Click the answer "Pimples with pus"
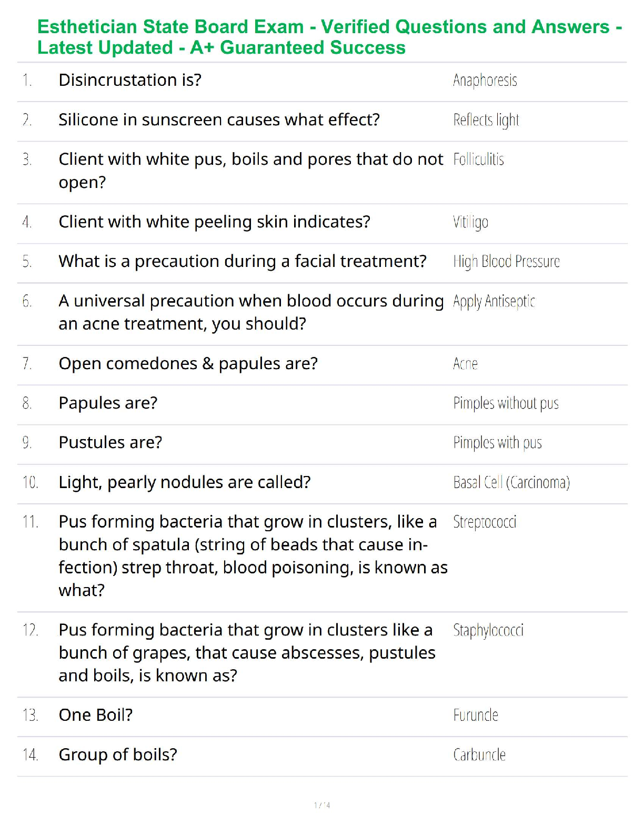The width and height of the screenshot is (644, 834). coord(497,443)
